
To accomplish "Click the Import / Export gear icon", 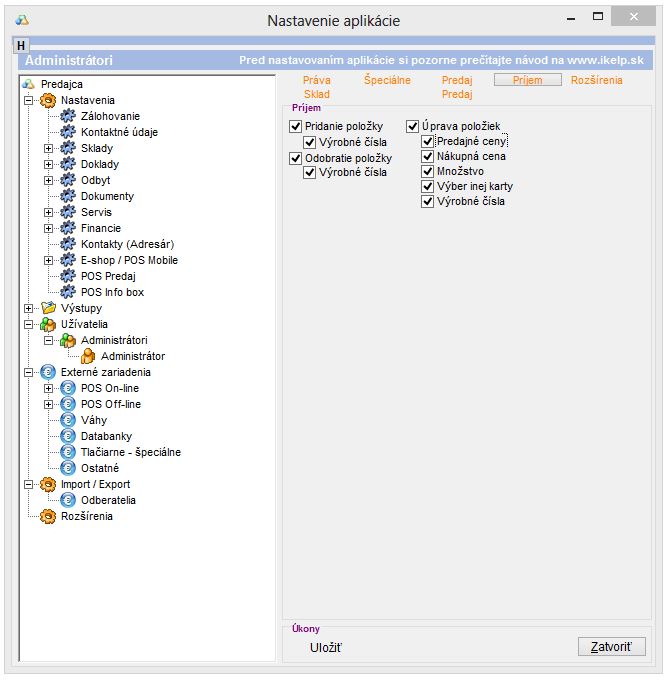I will click(48, 484).
